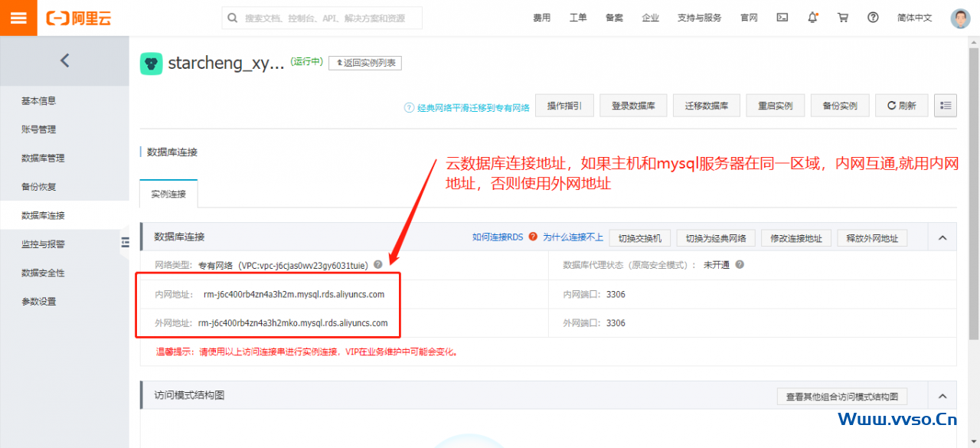
Task: Switch to the 实例连接 tab
Action: point(168,195)
